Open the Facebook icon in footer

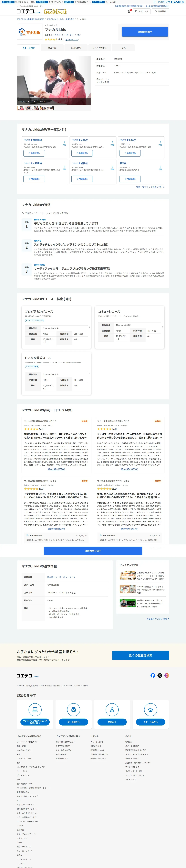153,675
